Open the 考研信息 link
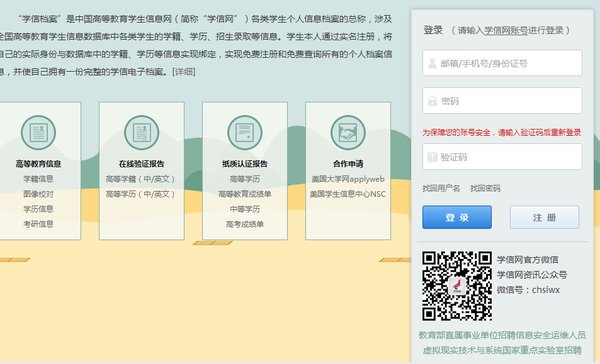 pos(38,224)
